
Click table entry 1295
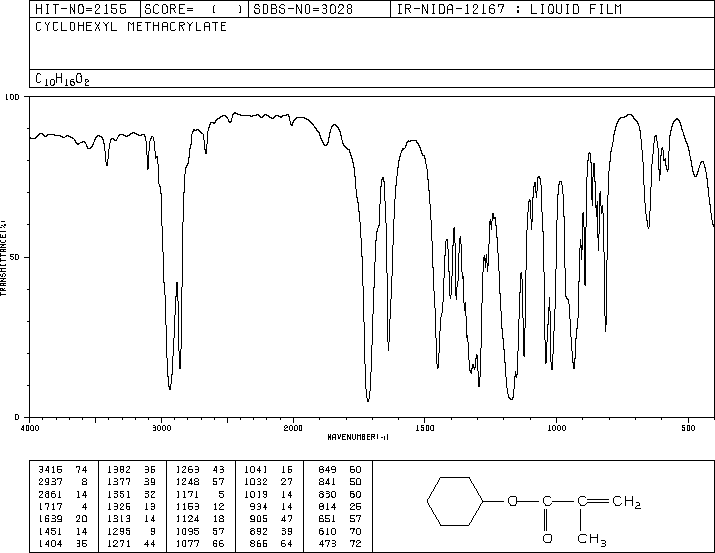119,531
